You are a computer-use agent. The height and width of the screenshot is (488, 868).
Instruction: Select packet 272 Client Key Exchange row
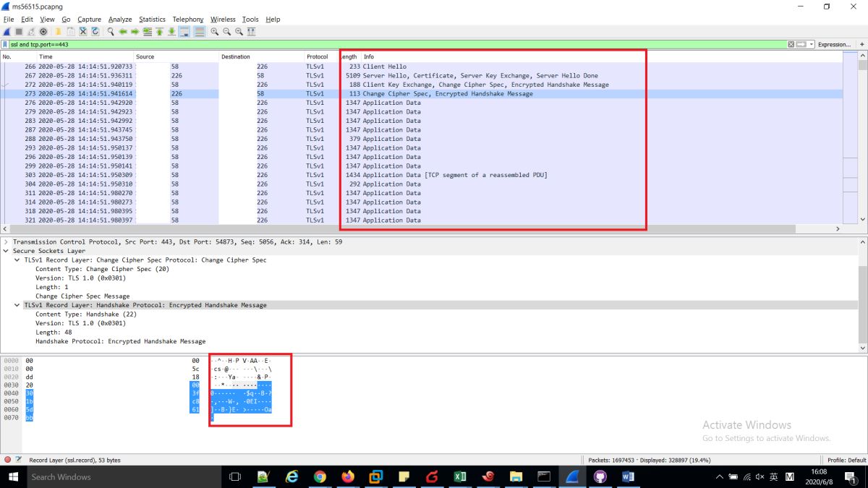tap(420, 85)
